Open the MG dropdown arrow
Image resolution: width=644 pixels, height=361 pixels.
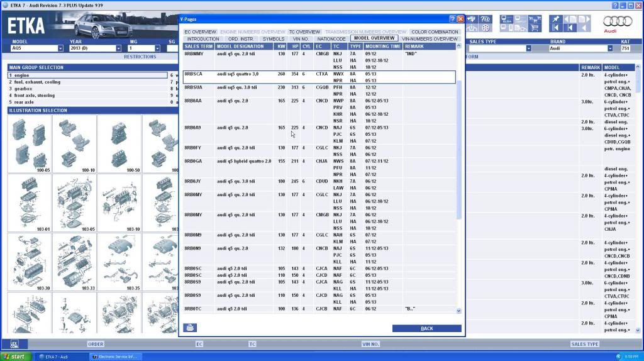coord(157,48)
